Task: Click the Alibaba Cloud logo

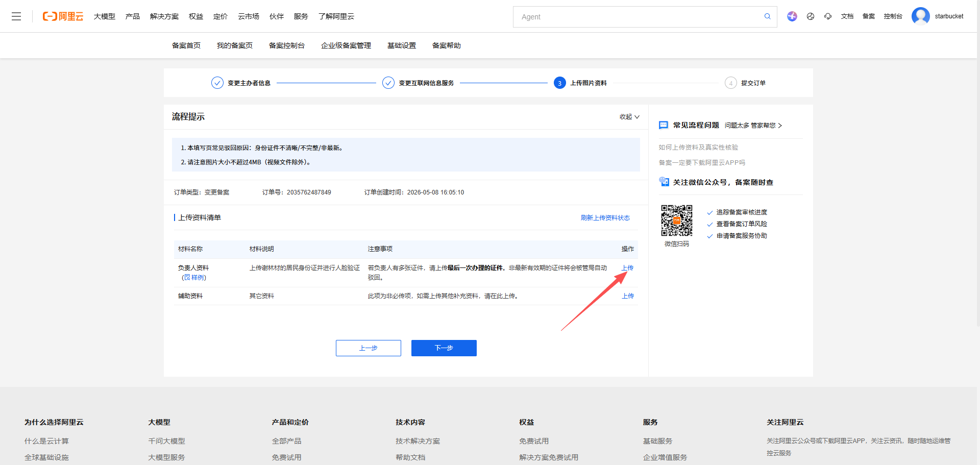Action: click(63, 16)
